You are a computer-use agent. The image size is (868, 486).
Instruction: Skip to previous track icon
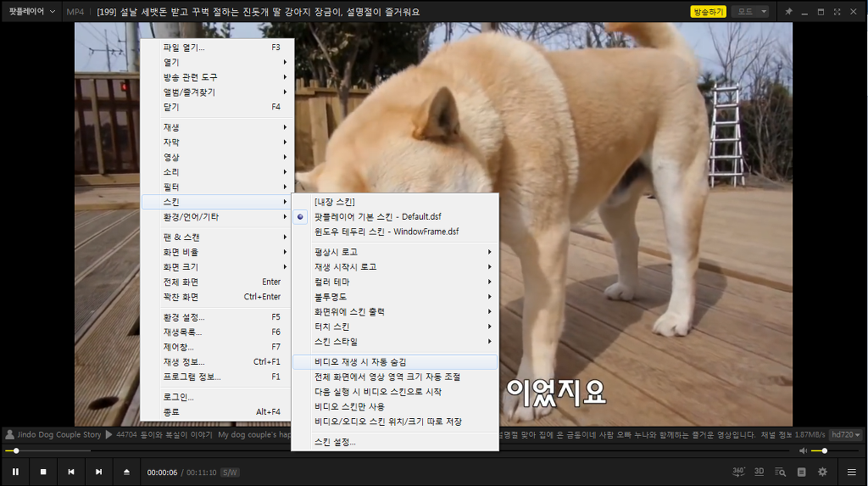coord(71,472)
